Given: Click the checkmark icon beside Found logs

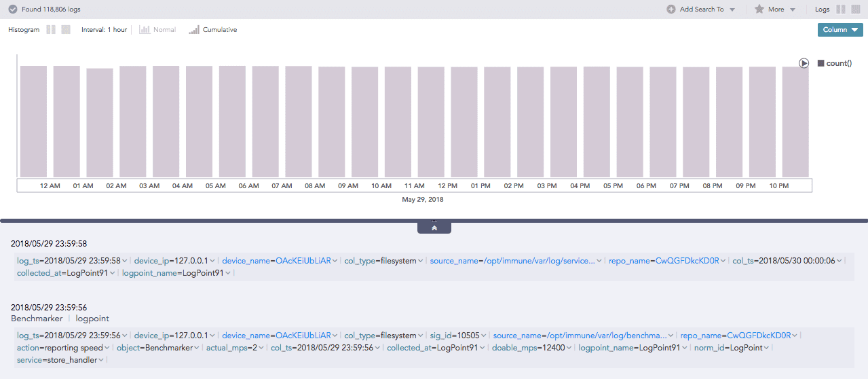Looking at the screenshot, I should (x=12, y=10).
